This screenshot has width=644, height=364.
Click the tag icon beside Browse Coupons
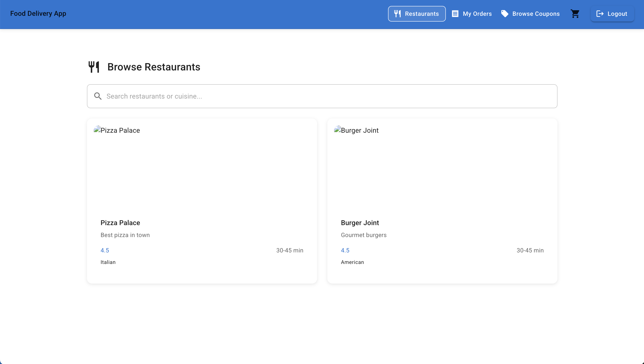coord(504,14)
